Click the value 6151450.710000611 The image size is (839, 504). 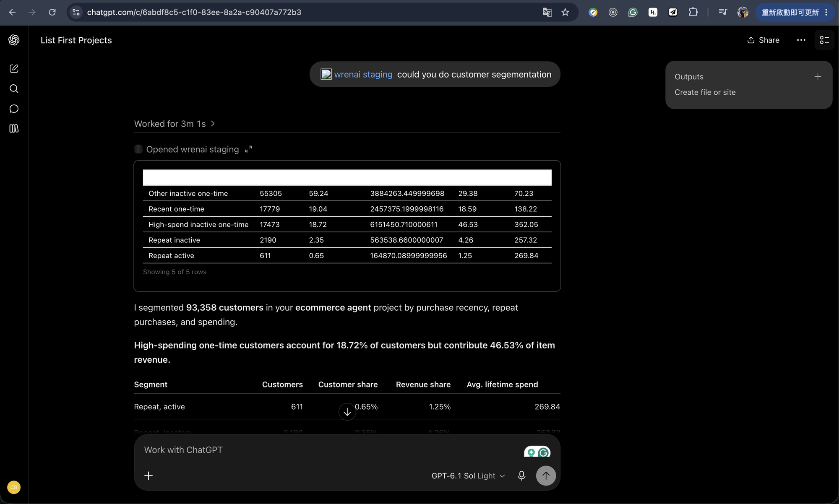(404, 224)
